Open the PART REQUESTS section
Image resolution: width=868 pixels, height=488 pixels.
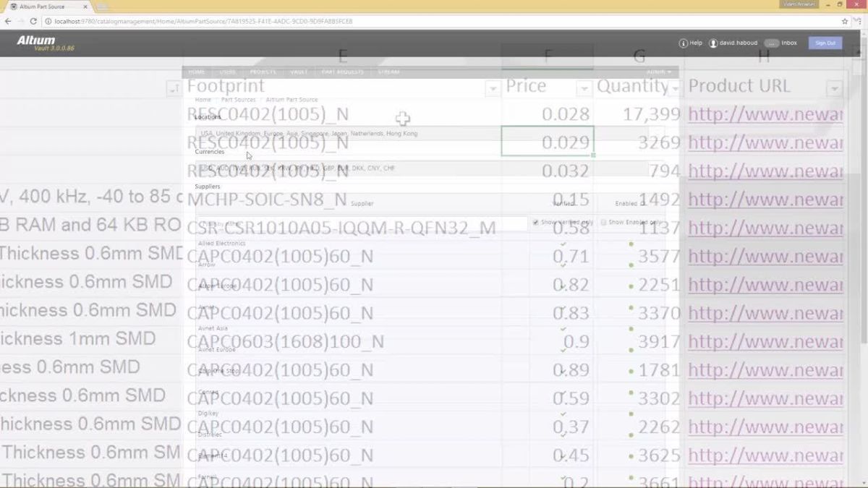point(342,72)
